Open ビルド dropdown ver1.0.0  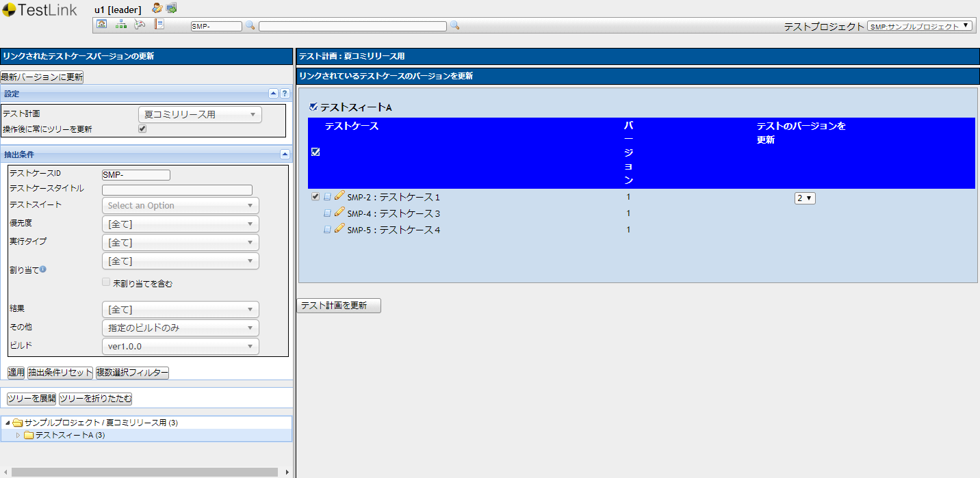(181, 346)
